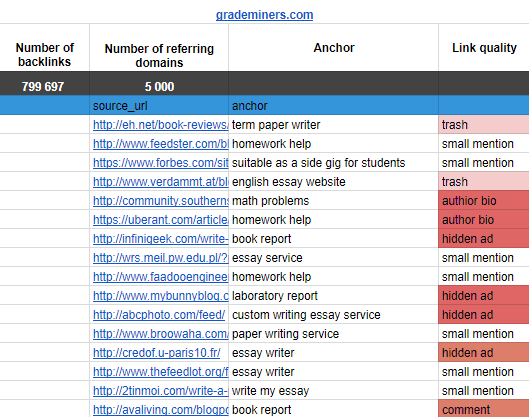Open the wrs.meil.pw.edu.pl link
This screenshot has width=529, height=417.
tap(161, 258)
